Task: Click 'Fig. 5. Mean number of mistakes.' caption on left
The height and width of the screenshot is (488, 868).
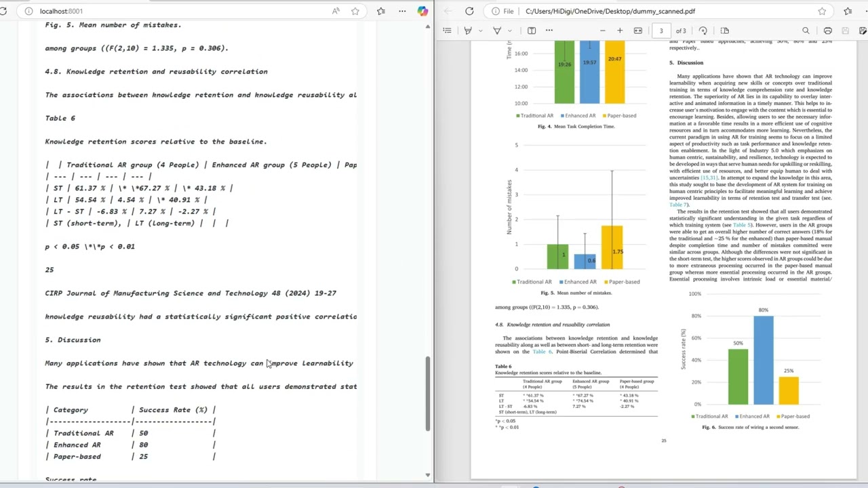Action: click(x=113, y=24)
